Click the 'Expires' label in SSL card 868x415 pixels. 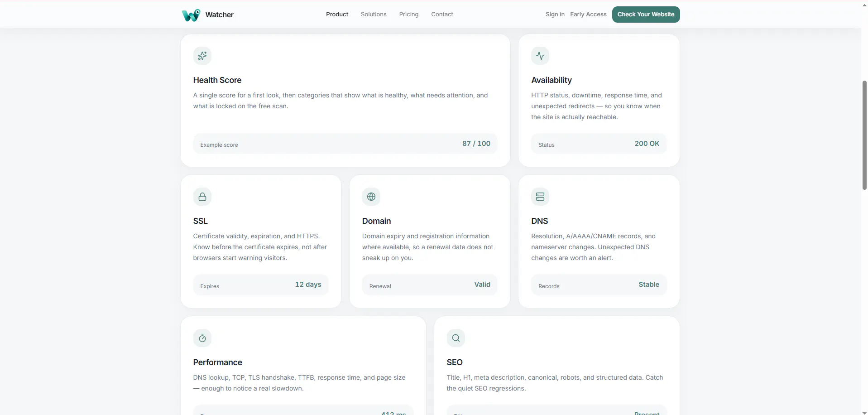[210, 286]
